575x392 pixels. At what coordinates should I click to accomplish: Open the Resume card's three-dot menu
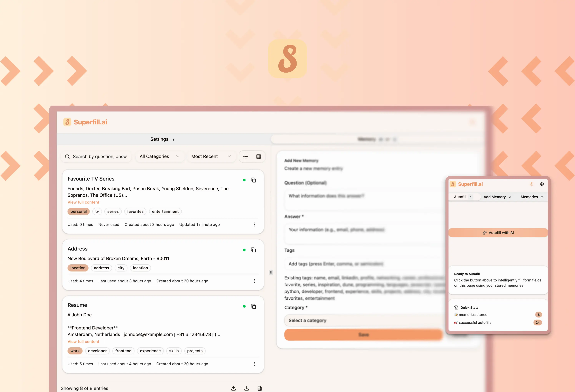click(x=255, y=364)
